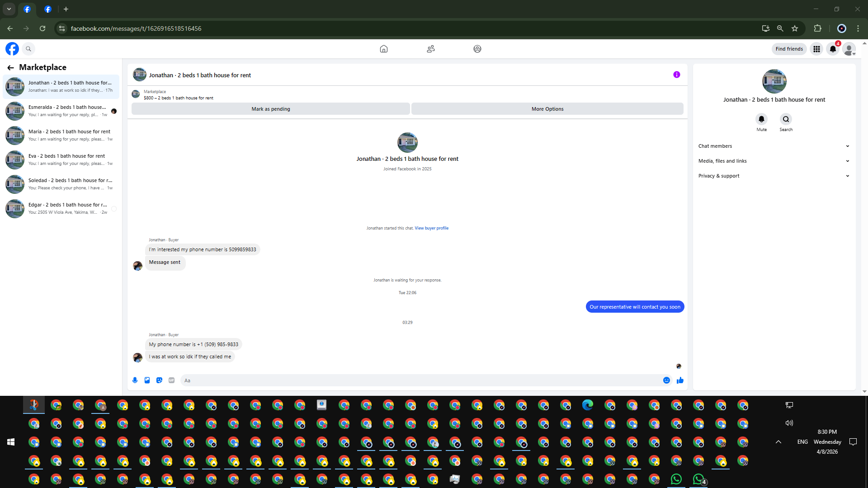Click the More Options button
Image resolution: width=868 pixels, height=488 pixels.
(547, 109)
